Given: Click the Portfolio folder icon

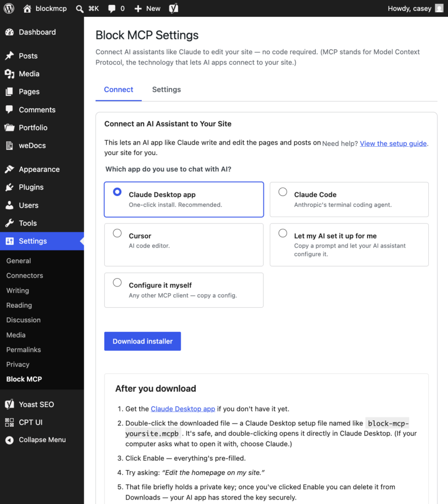Looking at the screenshot, I should click(10, 127).
